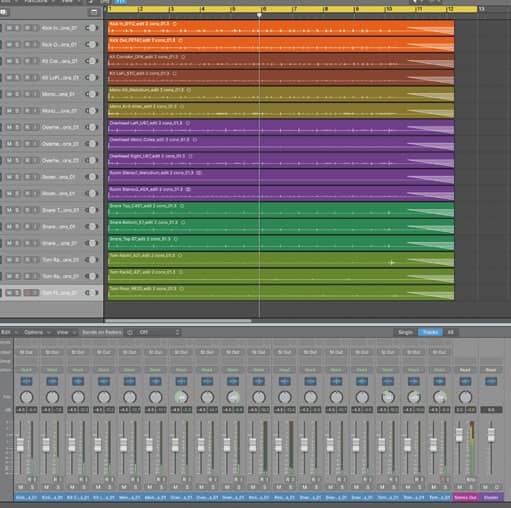Click the fade-out handle on the Tom Floor region

(431, 295)
